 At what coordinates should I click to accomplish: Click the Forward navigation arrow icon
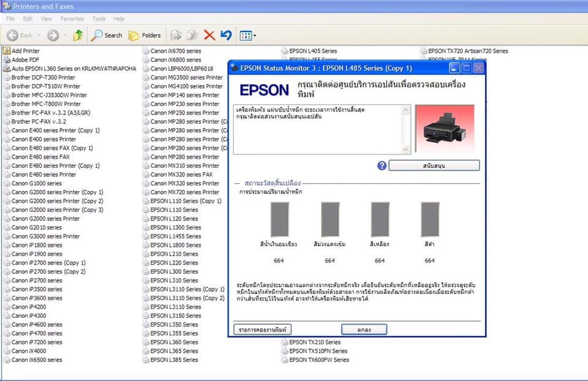(53, 36)
